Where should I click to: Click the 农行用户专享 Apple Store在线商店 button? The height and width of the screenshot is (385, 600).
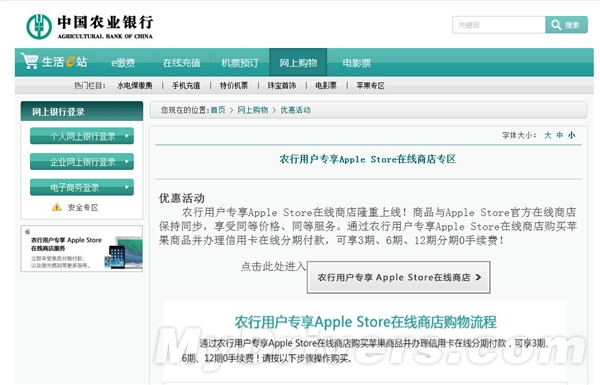click(x=398, y=277)
